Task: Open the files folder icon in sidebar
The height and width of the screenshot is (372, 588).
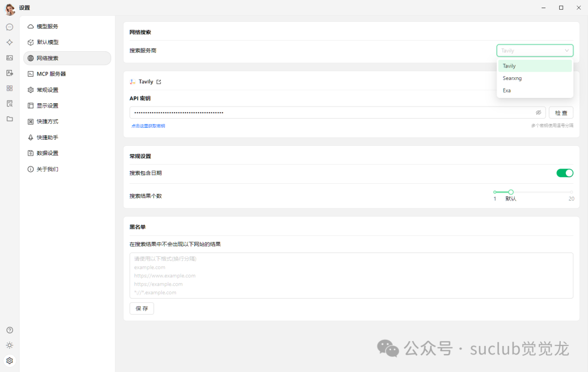Action: pyautogui.click(x=9, y=119)
